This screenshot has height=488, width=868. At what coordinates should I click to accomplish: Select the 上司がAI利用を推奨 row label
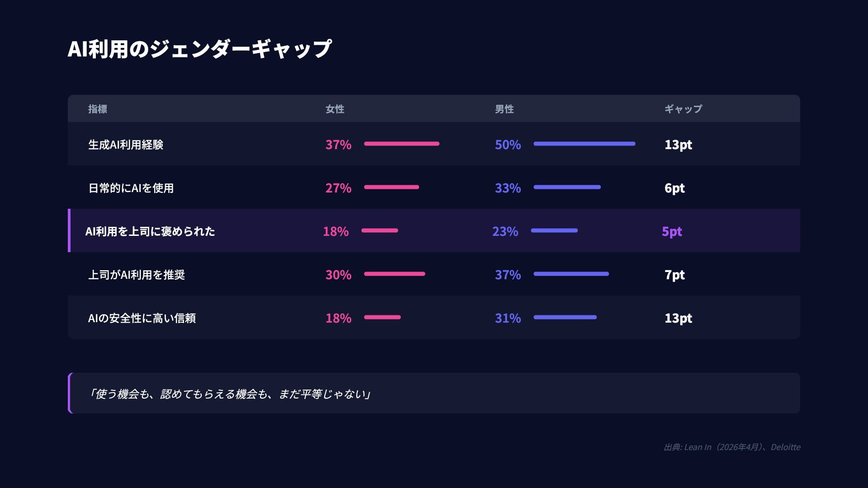click(x=137, y=275)
